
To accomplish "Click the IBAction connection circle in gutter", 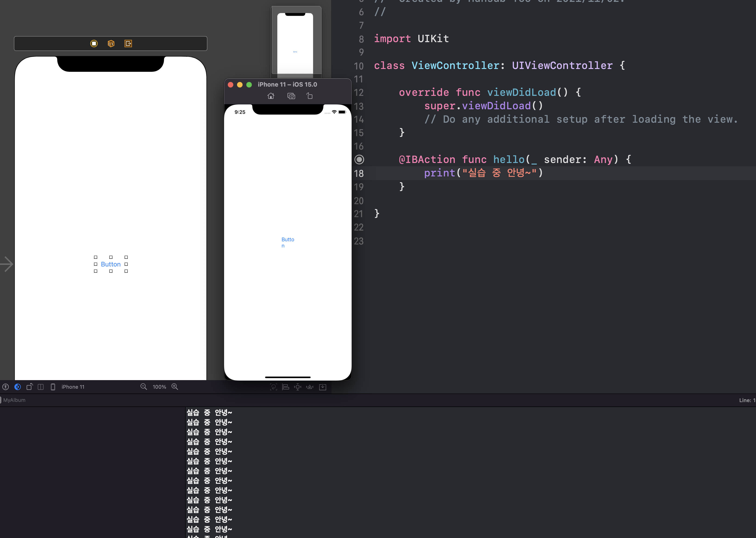I will point(359,160).
